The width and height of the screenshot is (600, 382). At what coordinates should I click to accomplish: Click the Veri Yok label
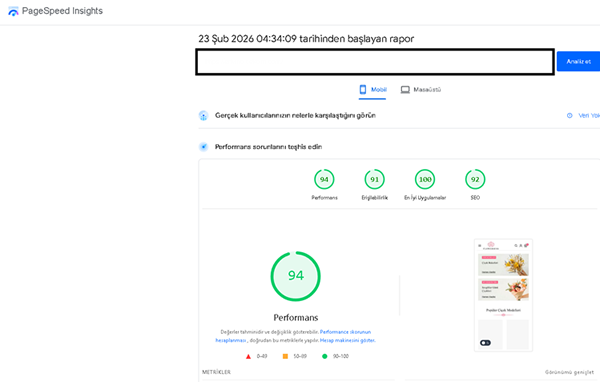coord(589,115)
